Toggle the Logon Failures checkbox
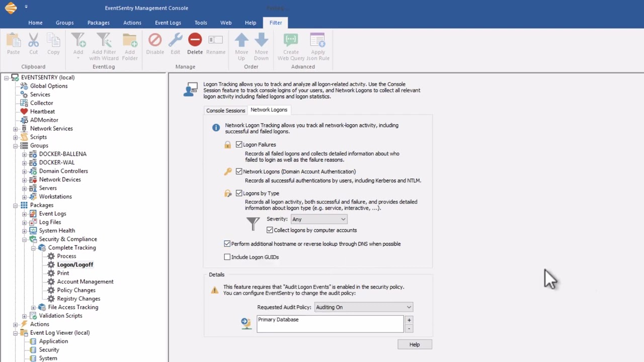The width and height of the screenshot is (644, 362). coord(239,145)
